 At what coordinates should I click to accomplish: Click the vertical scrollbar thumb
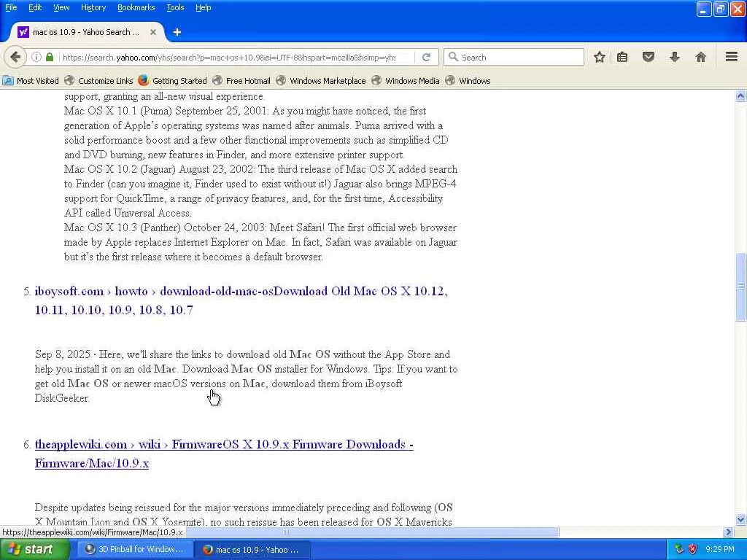pyautogui.click(x=740, y=287)
